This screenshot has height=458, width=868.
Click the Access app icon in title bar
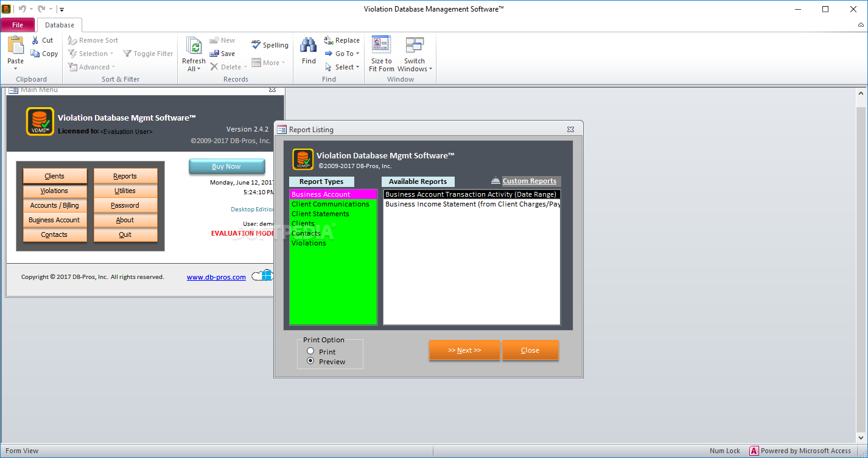(x=6, y=9)
